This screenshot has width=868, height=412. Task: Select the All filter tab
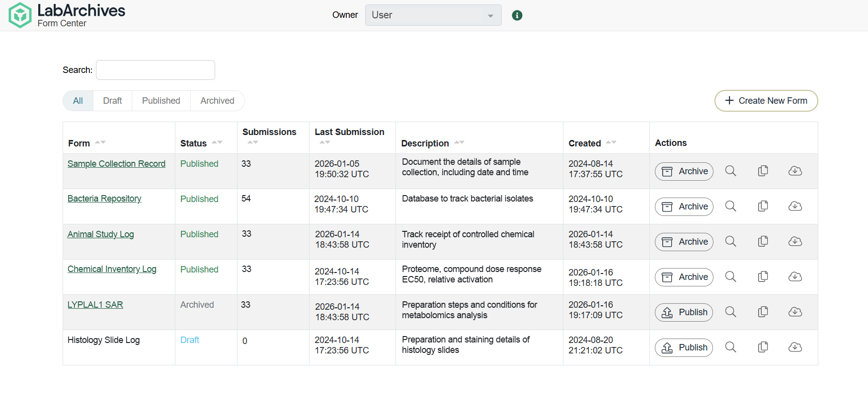tap(78, 101)
